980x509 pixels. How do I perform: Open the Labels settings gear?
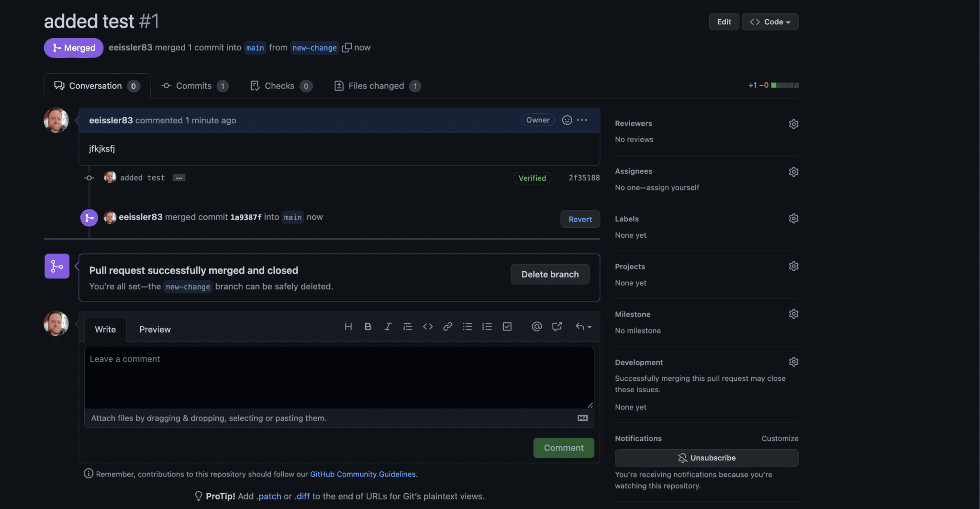pyautogui.click(x=793, y=218)
